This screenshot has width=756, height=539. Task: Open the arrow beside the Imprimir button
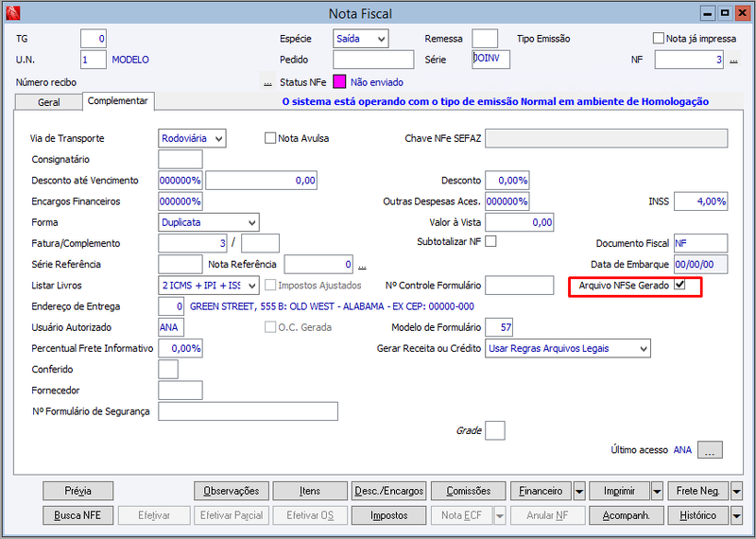(657, 491)
